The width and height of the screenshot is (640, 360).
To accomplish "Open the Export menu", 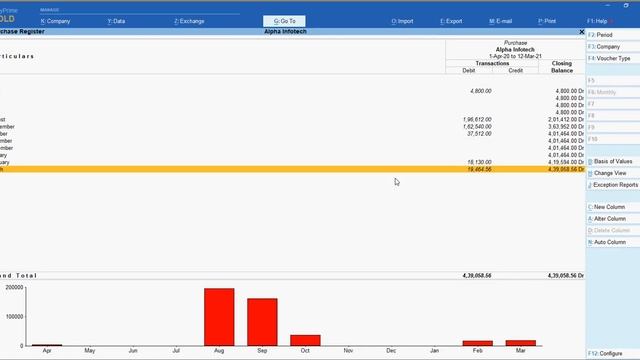I will pos(451,21).
